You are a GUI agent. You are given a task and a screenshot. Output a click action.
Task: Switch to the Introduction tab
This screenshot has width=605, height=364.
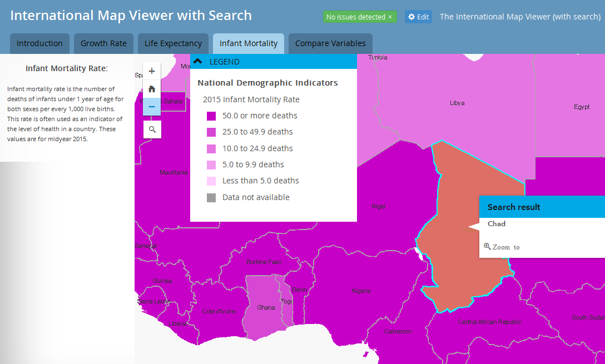39,43
